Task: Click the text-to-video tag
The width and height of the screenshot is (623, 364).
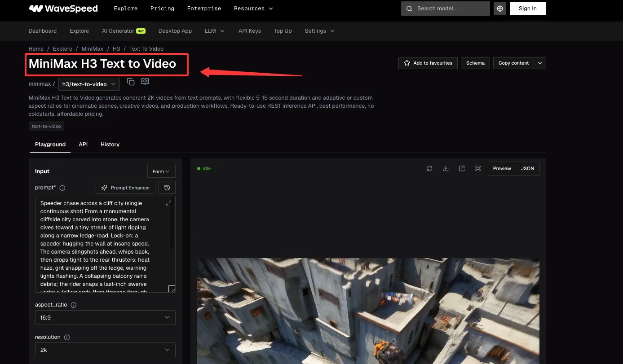Action: coord(46,127)
